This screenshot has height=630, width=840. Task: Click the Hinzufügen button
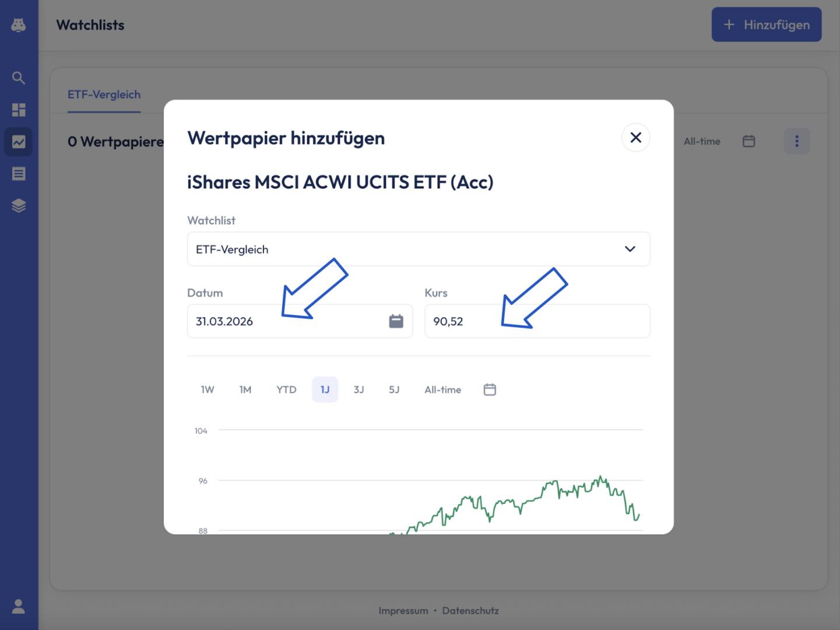click(766, 24)
